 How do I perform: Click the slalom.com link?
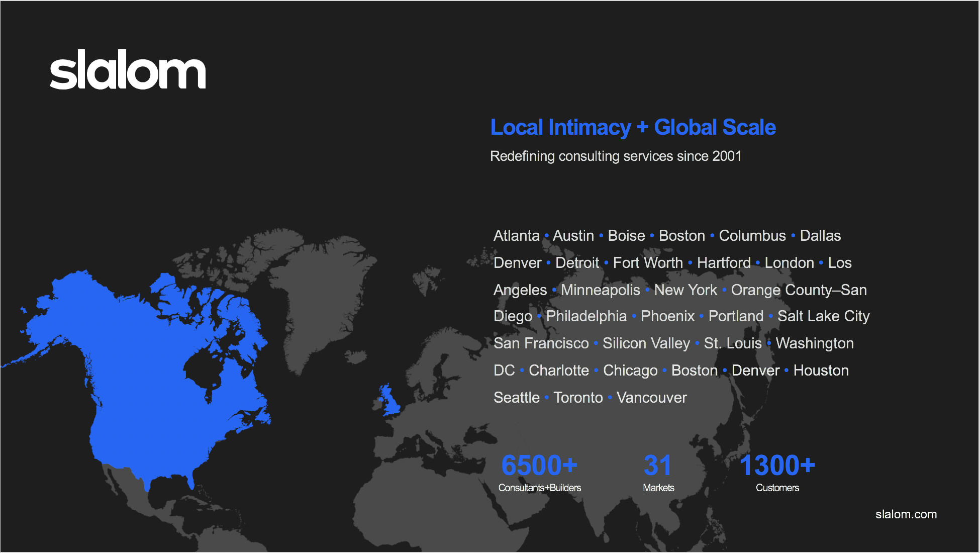coord(906,514)
